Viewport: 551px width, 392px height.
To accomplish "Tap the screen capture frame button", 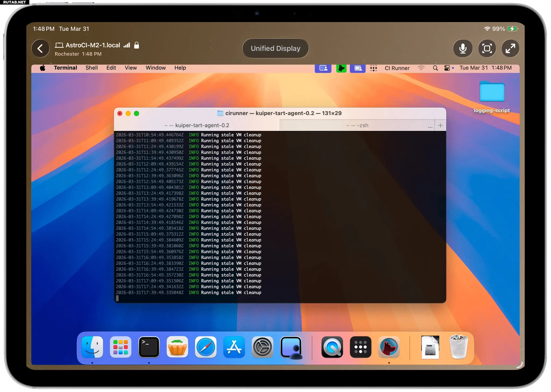I will tap(487, 49).
